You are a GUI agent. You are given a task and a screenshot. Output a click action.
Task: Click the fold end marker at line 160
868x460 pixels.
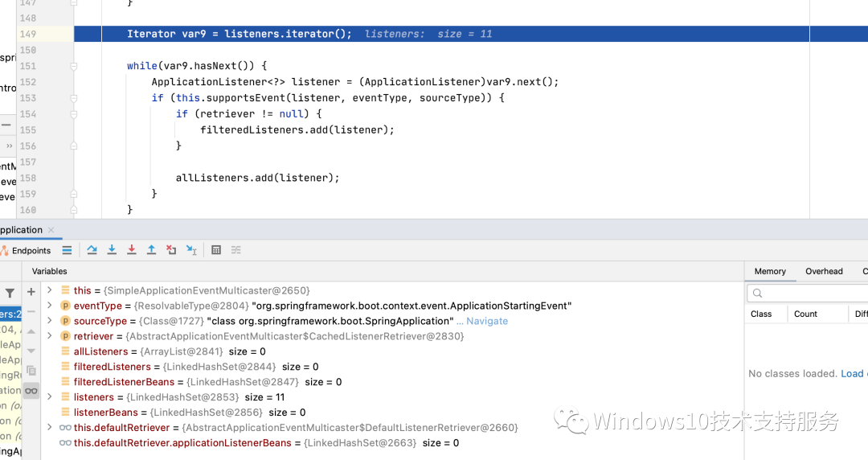74,211
